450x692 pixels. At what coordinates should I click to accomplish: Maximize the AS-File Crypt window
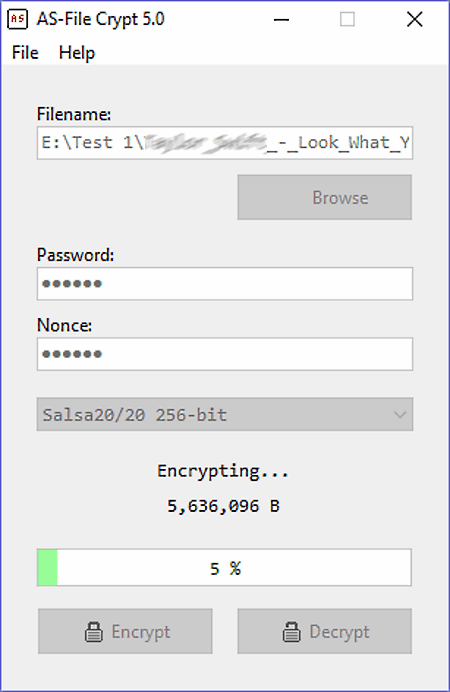coord(347,19)
